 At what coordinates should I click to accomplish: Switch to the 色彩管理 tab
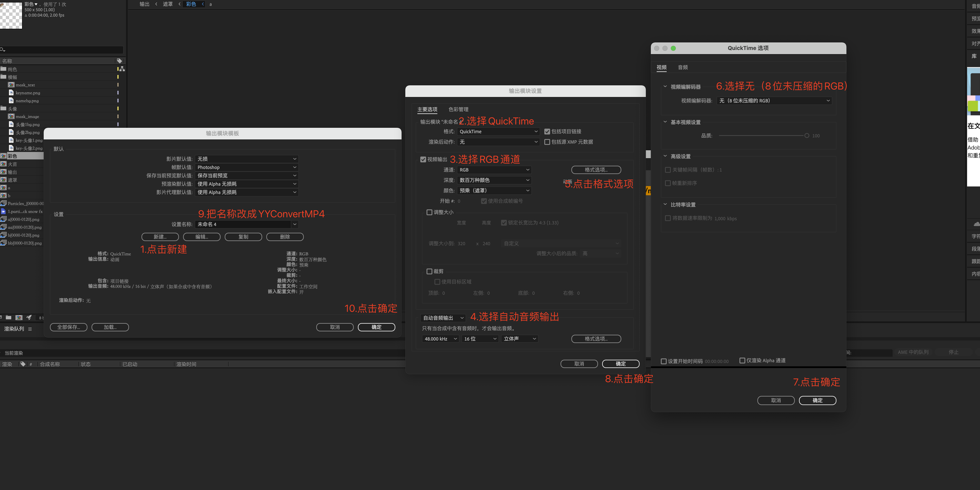point(458,110)
